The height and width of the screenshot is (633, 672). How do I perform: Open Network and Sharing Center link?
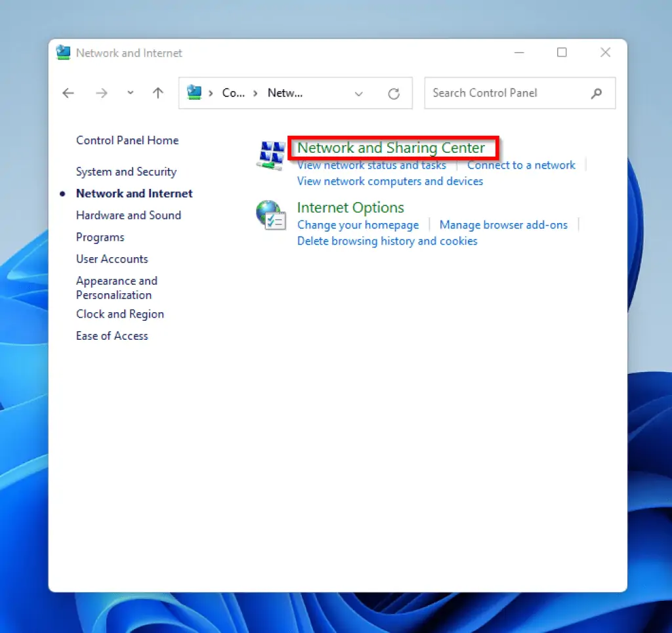pyautogui.click(x=391, y=148)
